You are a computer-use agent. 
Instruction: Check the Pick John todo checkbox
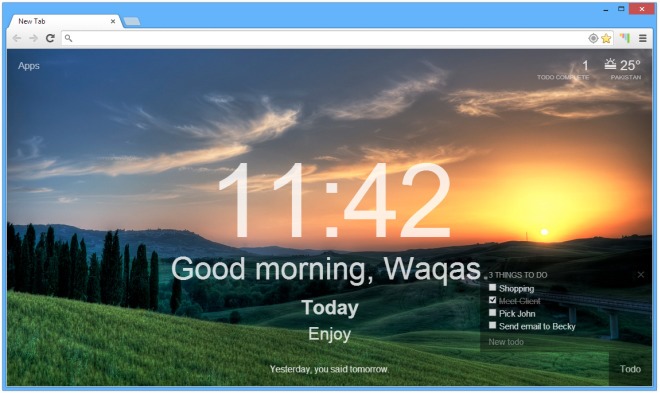tap(492, 313)
